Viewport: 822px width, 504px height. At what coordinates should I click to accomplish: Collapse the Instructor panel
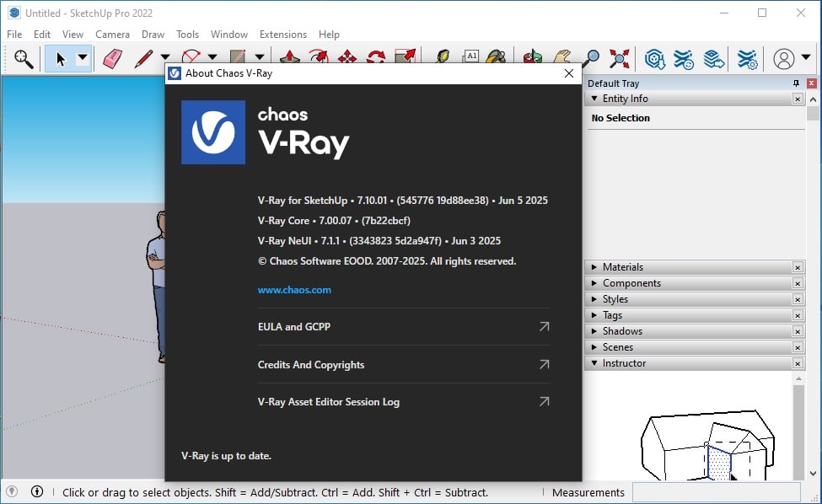click(x=594, y=363)
